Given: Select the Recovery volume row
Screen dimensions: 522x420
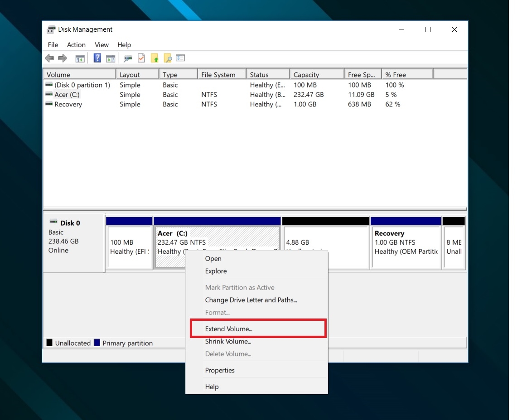Looking at the screenshot, I should [68, 104].
